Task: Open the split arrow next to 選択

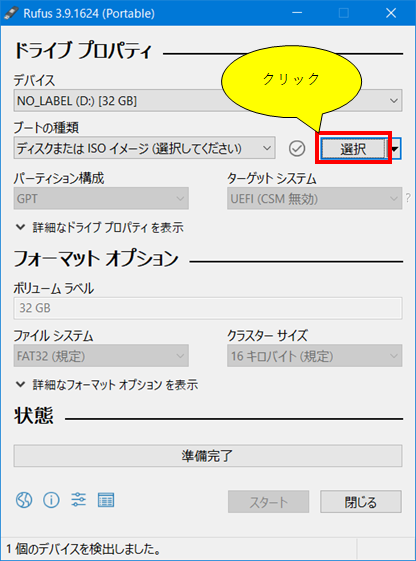Action: [395, 149]
